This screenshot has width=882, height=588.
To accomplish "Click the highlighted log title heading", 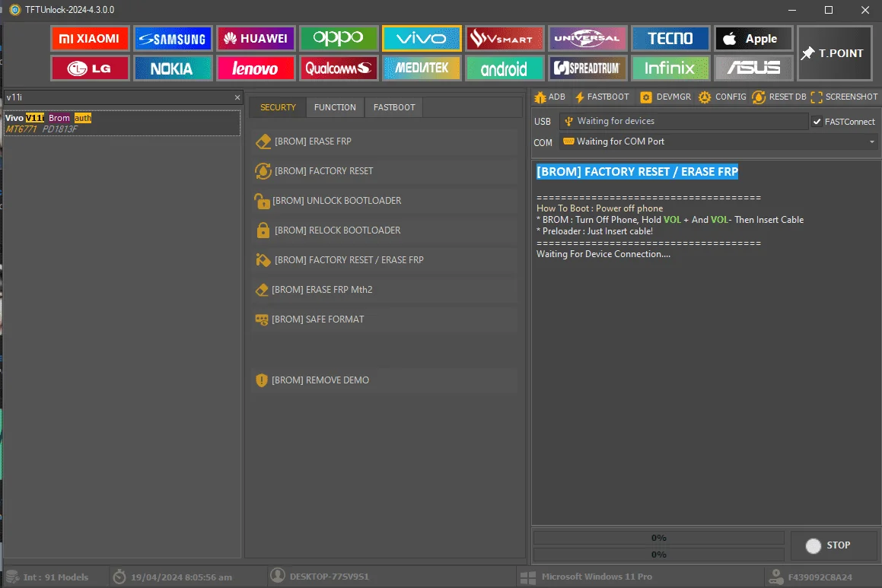I will pyautogui.click(x=637, y=171).
